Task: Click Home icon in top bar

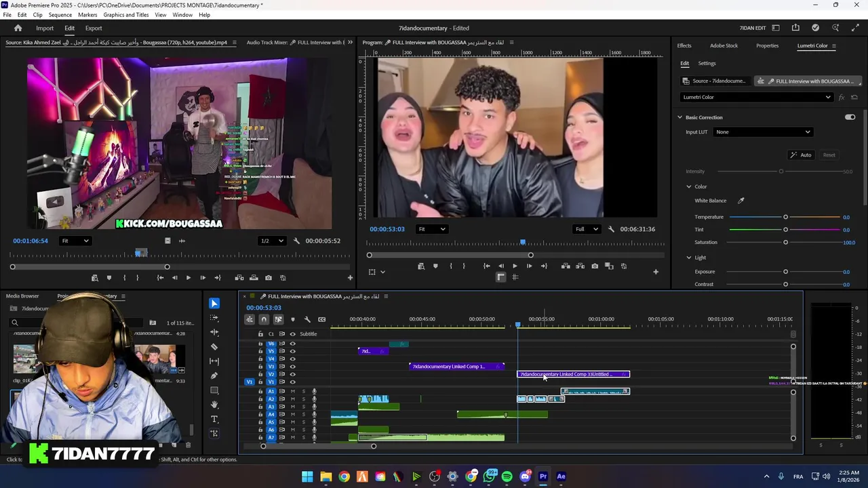Action: pyautogui.click(x=18, y=28)
